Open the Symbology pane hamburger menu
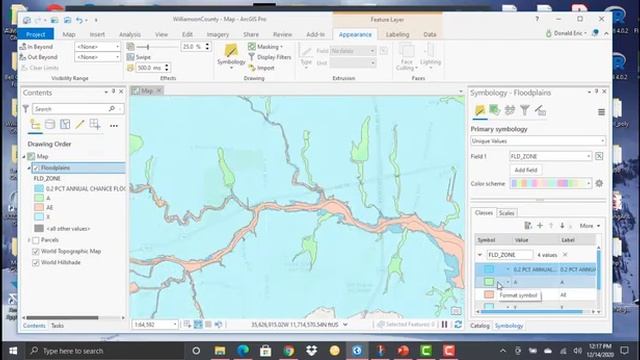The height and width of the screenshot is (360, 640). (601, 112)
